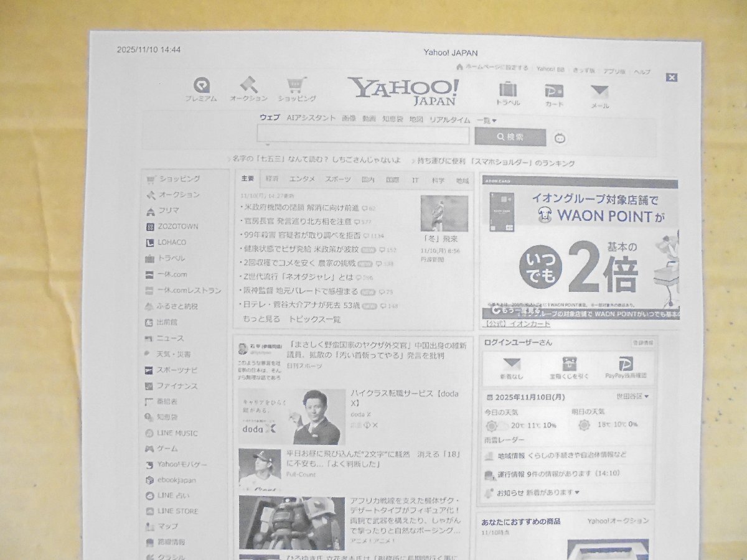Click the AI assistant robot icon beside search

point(560,138)
